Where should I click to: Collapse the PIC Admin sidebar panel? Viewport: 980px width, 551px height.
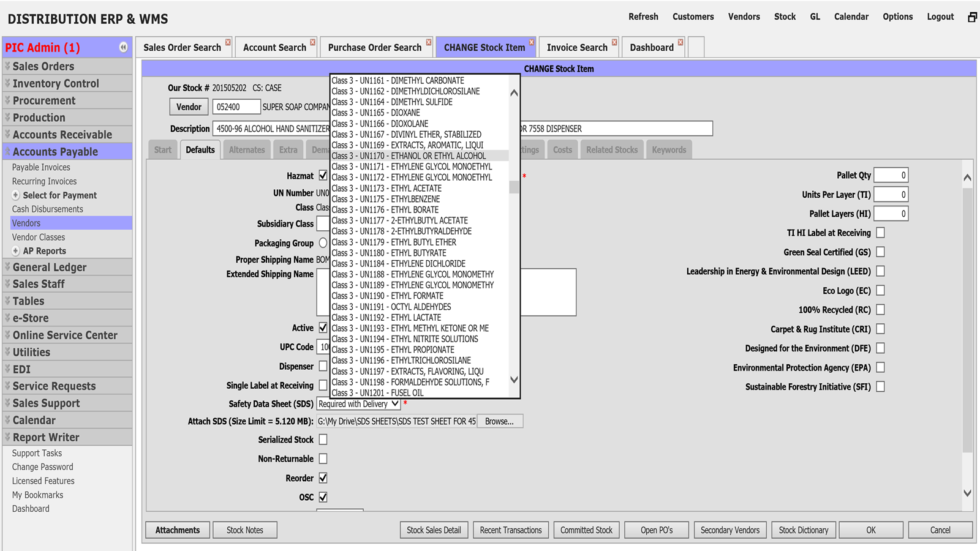[123, 47]
